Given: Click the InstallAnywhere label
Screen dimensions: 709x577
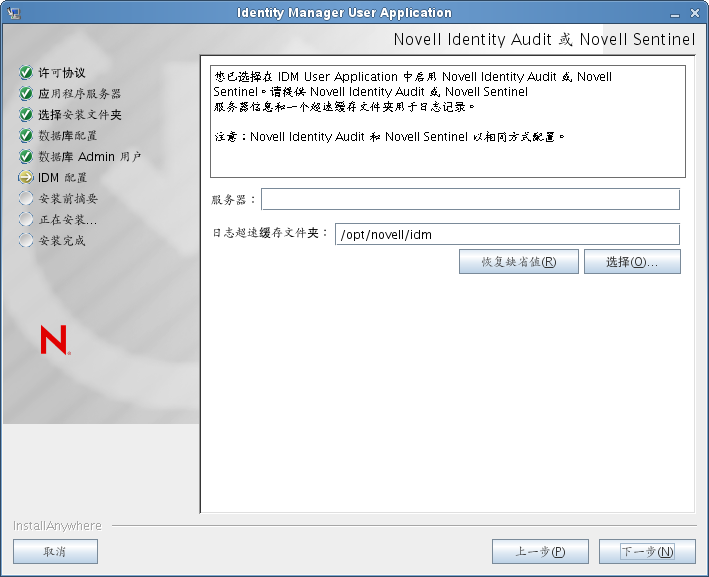Looking at the screenshot, I should click(x=57, y=525).
